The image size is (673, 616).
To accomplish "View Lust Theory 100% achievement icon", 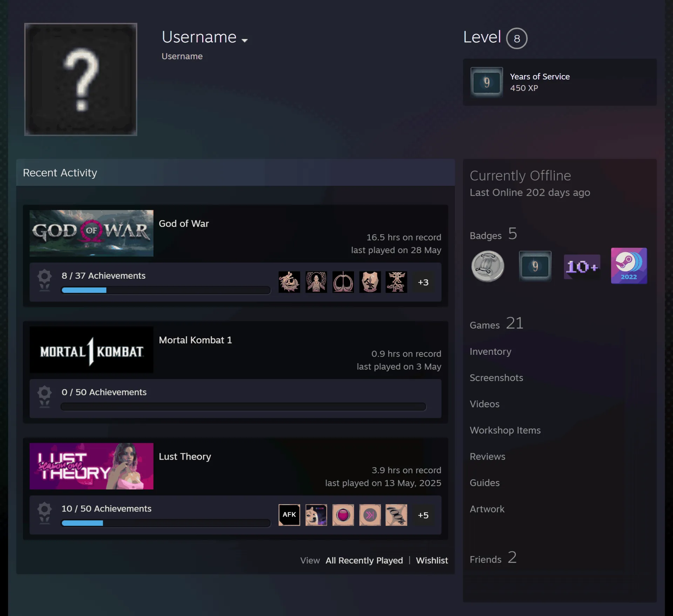I will [x=396, y=515].
